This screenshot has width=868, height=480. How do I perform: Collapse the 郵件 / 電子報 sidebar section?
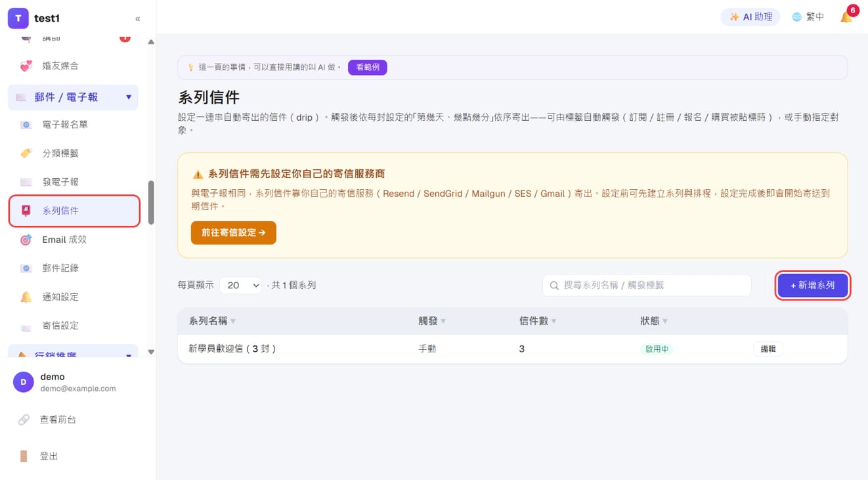[73, 97]
